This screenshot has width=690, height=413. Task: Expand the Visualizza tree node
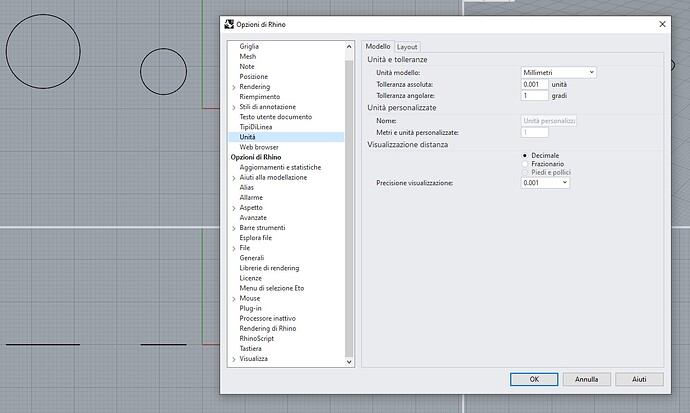coord(234,359)
